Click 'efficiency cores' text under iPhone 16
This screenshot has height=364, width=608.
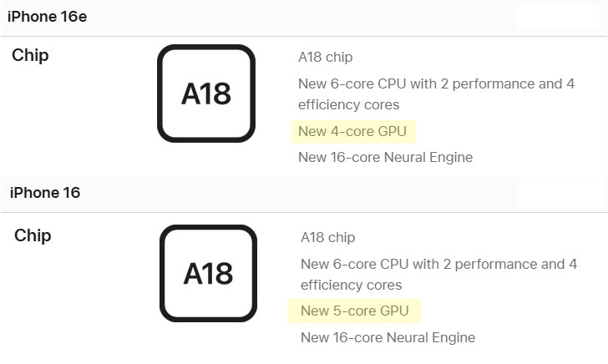pyautogui.click(x=351, y=285)
